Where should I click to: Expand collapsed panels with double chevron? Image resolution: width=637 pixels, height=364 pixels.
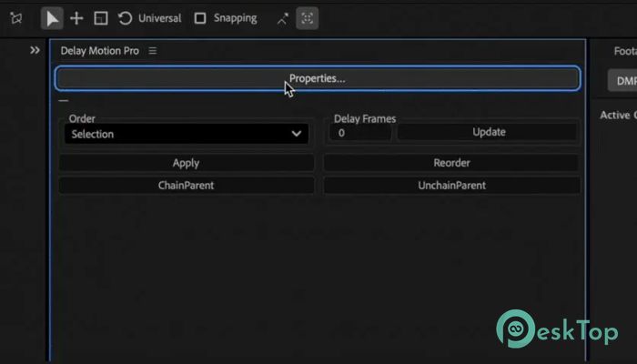pyautogui.click(x=35, y=50)
